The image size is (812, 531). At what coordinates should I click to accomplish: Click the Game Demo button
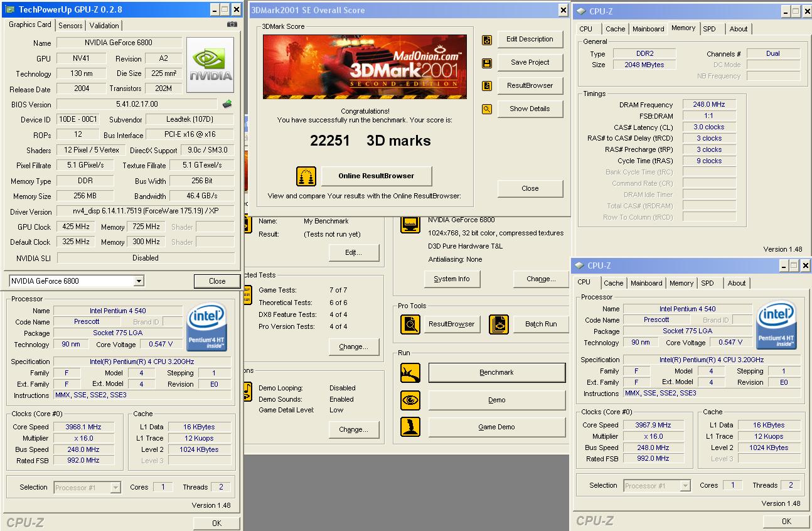tap(496, 427)
